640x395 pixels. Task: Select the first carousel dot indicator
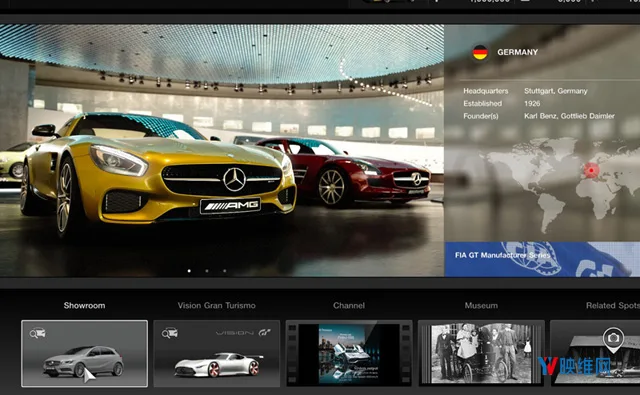tap(189, 271)
